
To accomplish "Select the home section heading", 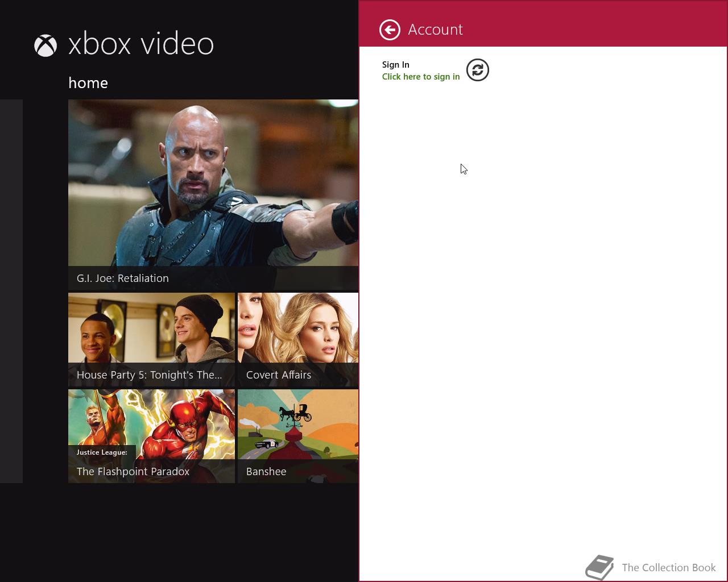I will point(88,83).
